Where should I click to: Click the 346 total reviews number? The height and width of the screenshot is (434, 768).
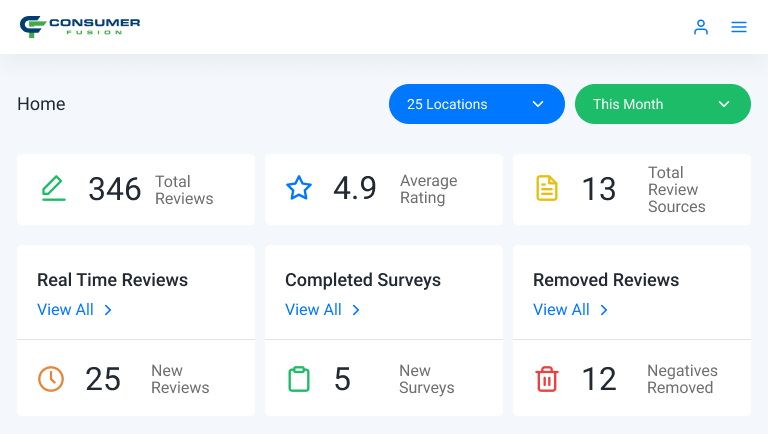115,189
